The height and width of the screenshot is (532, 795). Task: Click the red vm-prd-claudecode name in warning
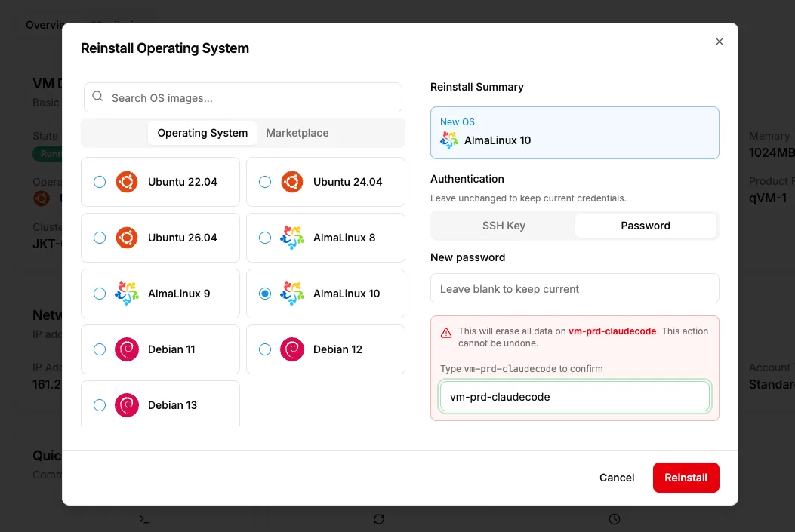[x=612, y=331]
